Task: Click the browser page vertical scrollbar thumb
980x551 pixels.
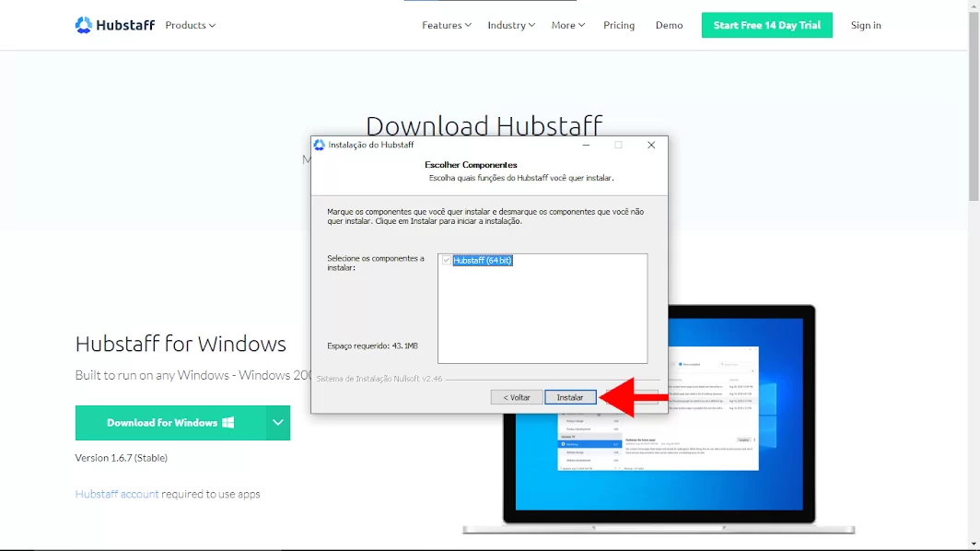Action: point(974,106)
